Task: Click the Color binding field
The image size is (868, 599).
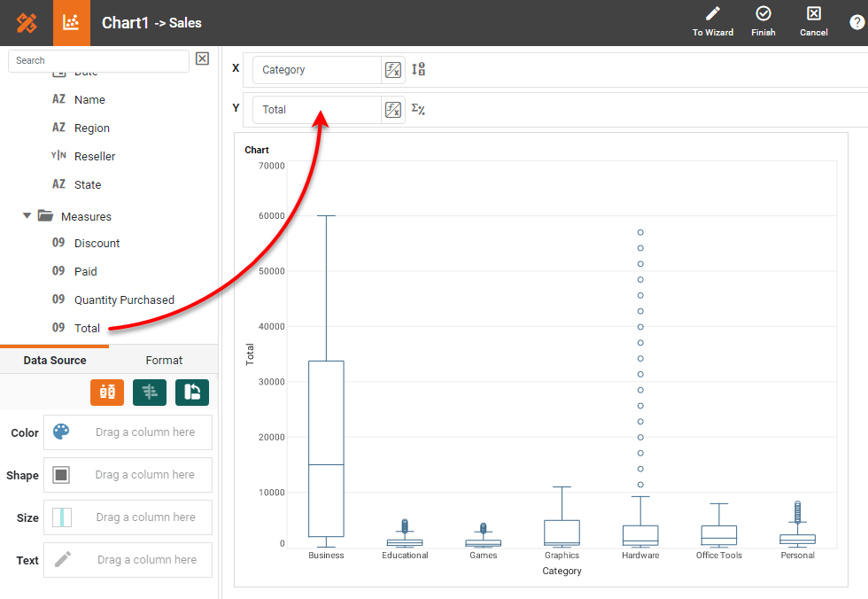Action: click(128, 432)
